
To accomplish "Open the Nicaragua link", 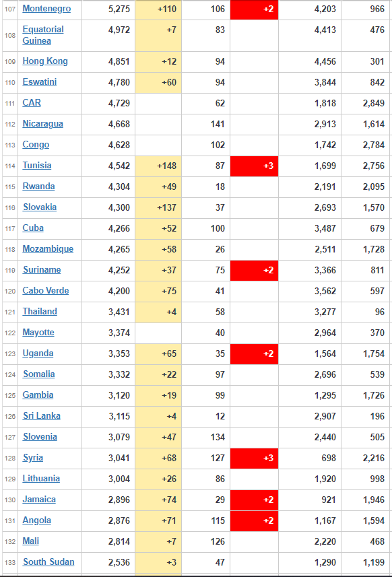I will pos(42,124).
